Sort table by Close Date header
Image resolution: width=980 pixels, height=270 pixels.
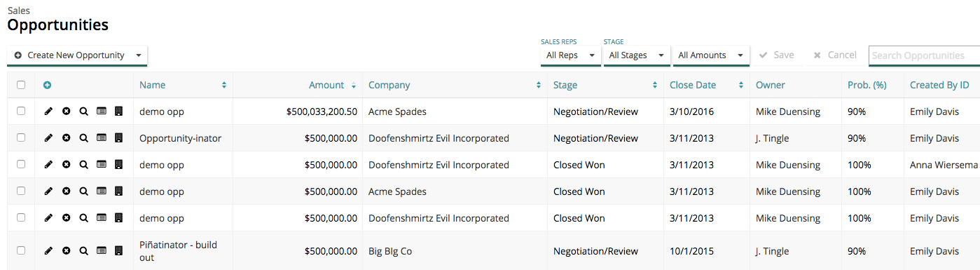click(x=705, y=85)
